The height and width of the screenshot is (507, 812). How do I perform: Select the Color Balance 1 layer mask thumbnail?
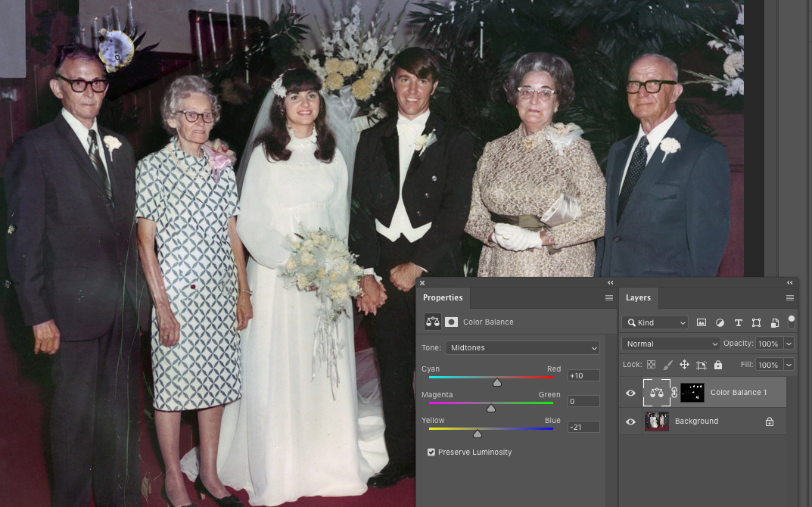[x=692, y=393]
